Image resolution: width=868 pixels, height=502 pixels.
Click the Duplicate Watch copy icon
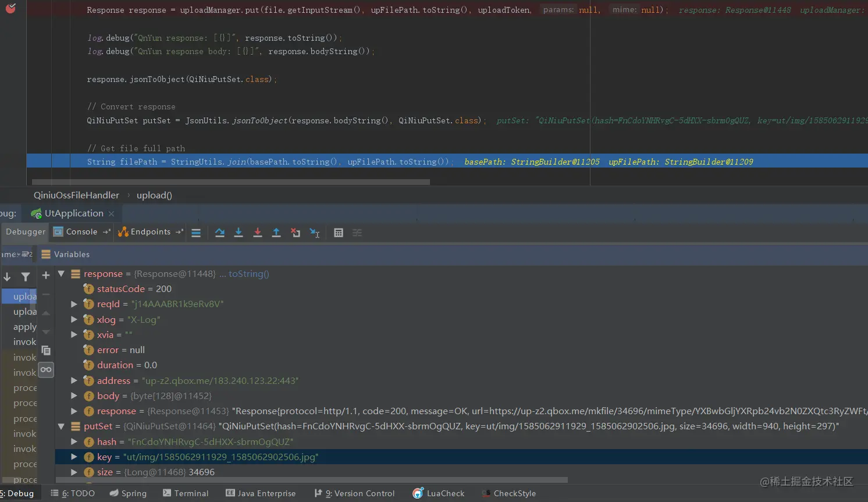click(x=46, y=350)
